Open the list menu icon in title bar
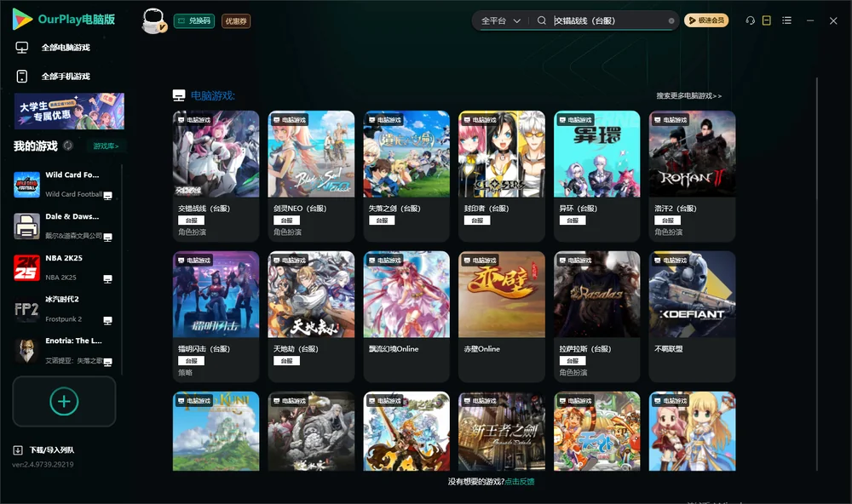Screen dimensions: 852x504 pyautogui.click(x=786, y=20)
